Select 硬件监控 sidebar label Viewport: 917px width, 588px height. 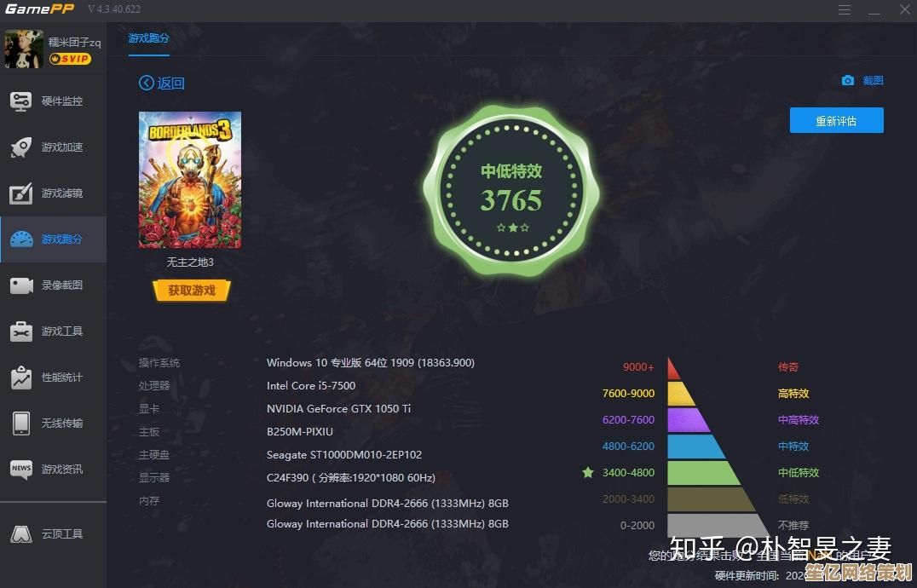click(62, 101)
